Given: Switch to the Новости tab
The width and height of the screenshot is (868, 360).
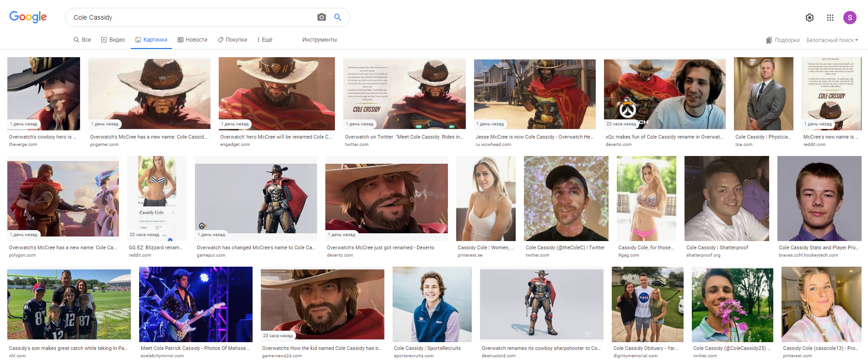Looking at the screenshot, I should [192, 40].
